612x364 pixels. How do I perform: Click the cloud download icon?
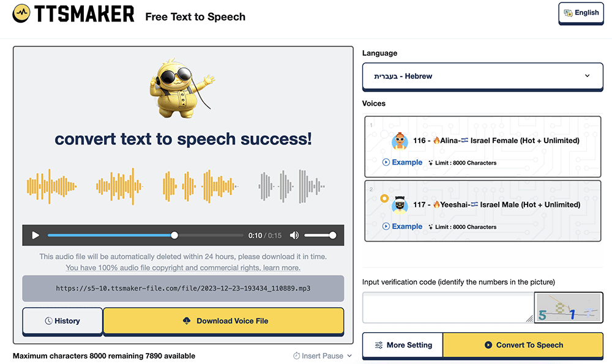click(x=187, y=321)
